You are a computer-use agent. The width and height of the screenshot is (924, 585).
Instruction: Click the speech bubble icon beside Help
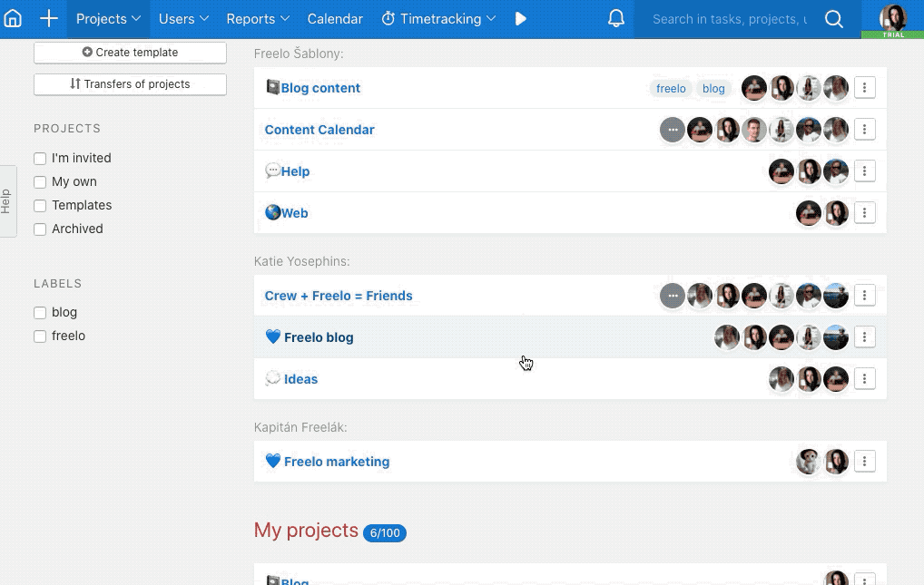(x=273, y=171)
